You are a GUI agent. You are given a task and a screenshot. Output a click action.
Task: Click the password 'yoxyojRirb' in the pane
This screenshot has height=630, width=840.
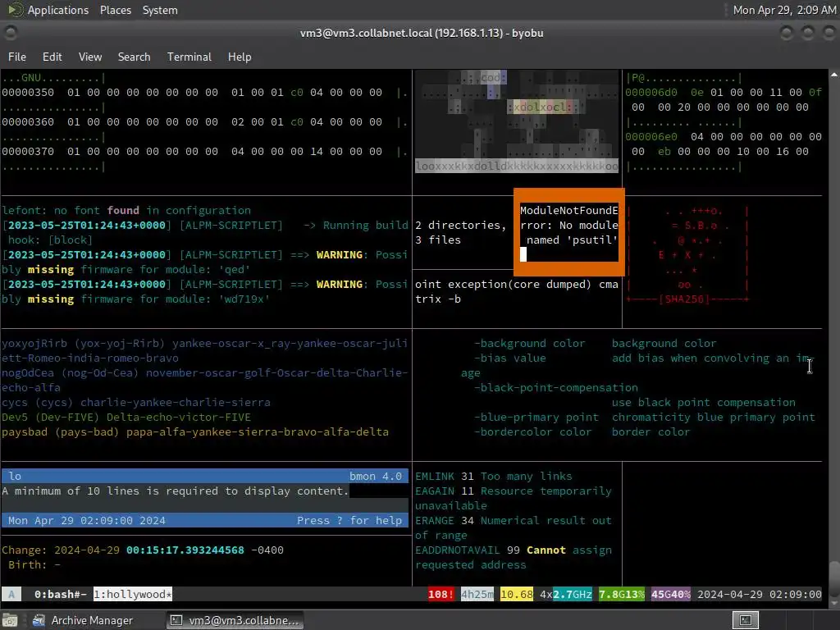(34, 344)
